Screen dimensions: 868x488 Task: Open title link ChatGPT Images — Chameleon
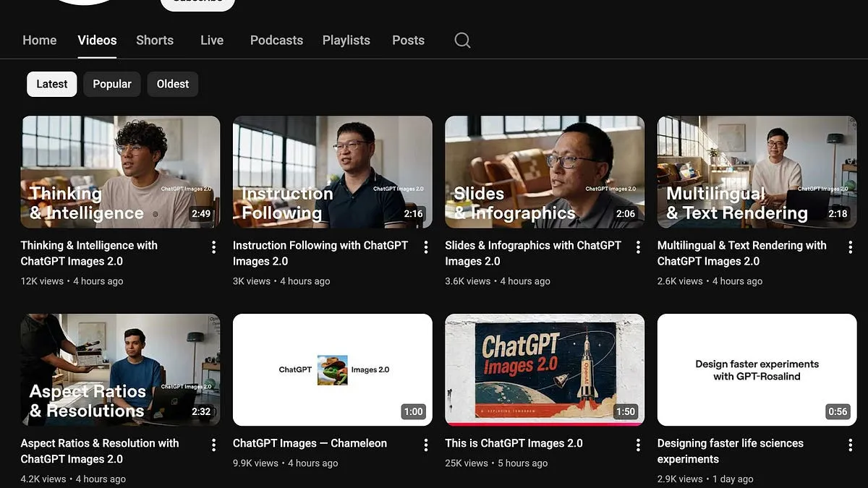pos(310,443)
